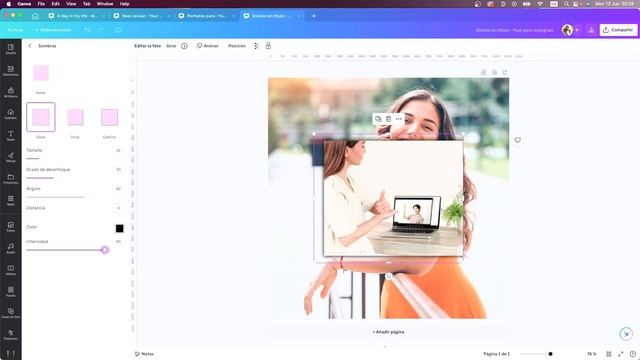Open the grid view icon in footer
The image size is (640, 360).
(609, 354)
